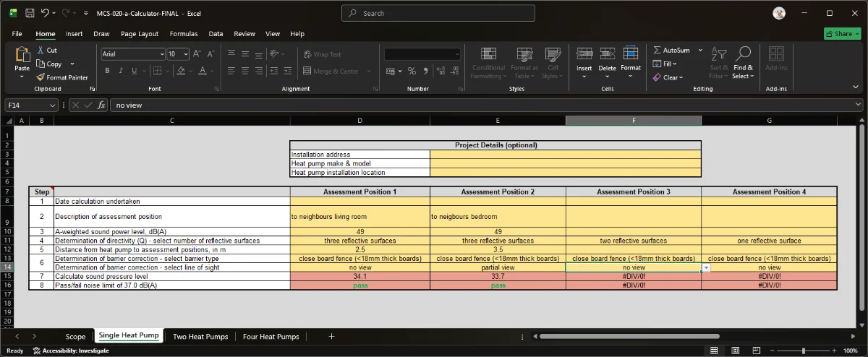
Task: Apply the Font Color letter A
Action: click(203, 71)
